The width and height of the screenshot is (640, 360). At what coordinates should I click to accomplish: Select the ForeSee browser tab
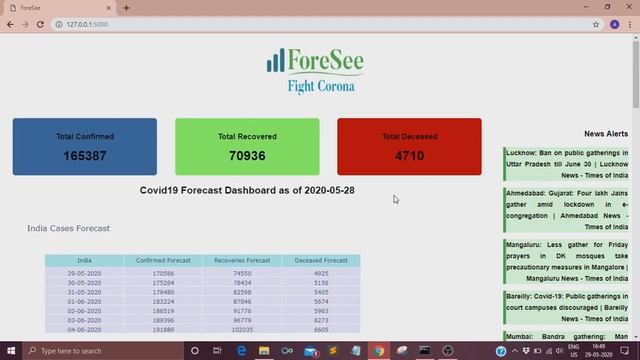[x=60, y=8]
